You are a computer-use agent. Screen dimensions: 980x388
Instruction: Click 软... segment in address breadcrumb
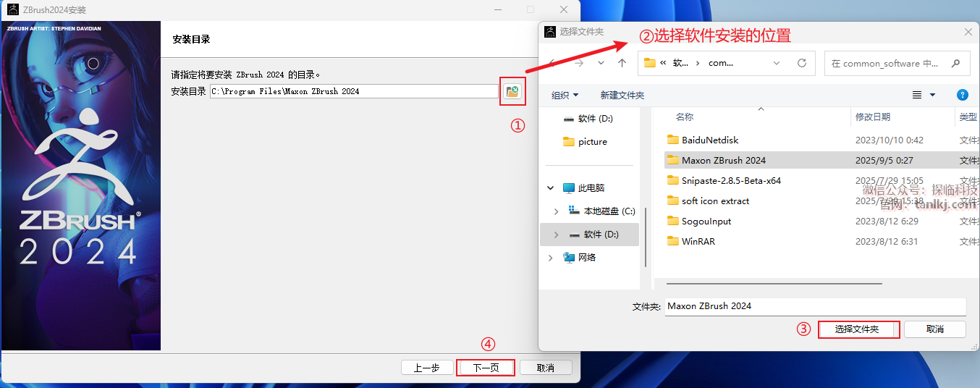[680, 63]
